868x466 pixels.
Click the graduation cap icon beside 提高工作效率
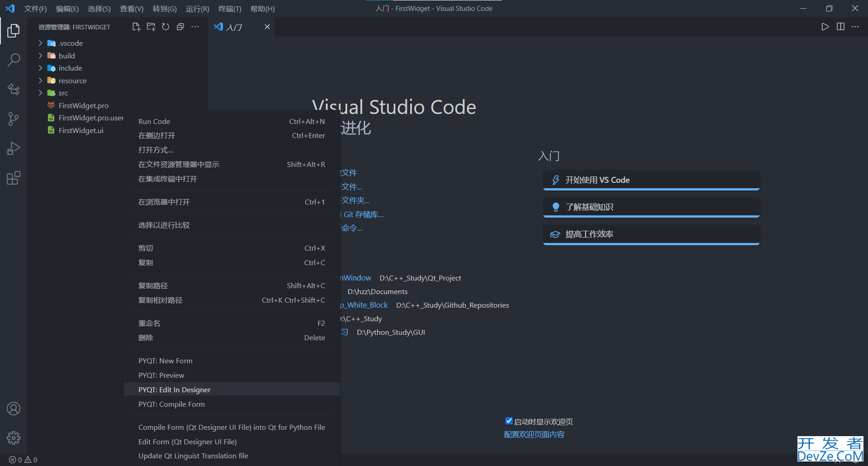(555, 234)
